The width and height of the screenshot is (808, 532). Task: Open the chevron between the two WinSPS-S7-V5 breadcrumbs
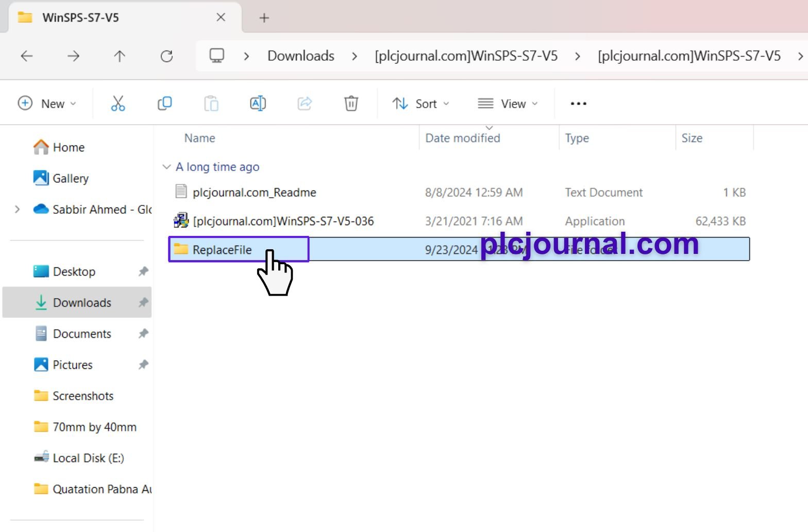point(577,56)
